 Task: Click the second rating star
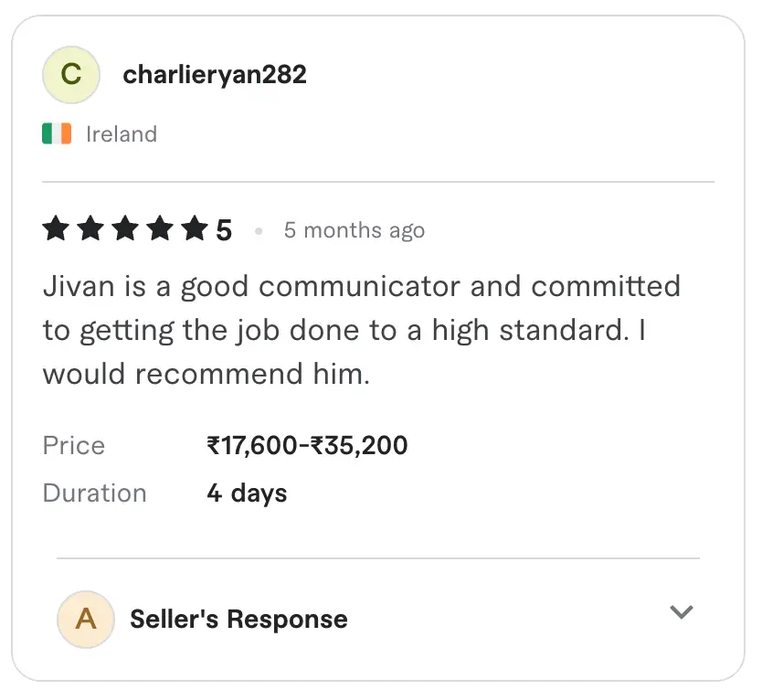90,229
